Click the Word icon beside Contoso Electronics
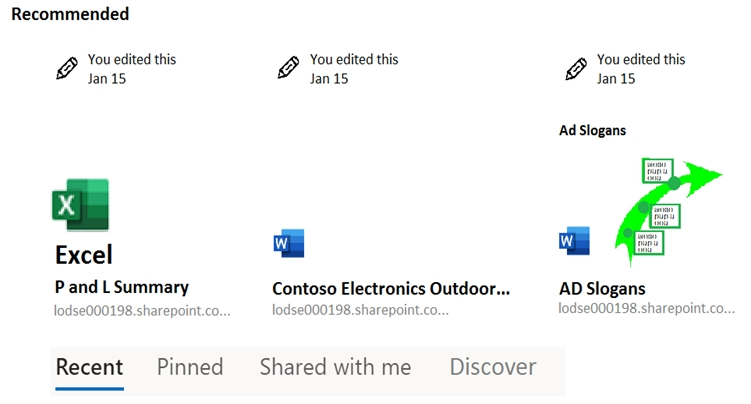Viewport: 751px width, 404px height. [288, 243]
